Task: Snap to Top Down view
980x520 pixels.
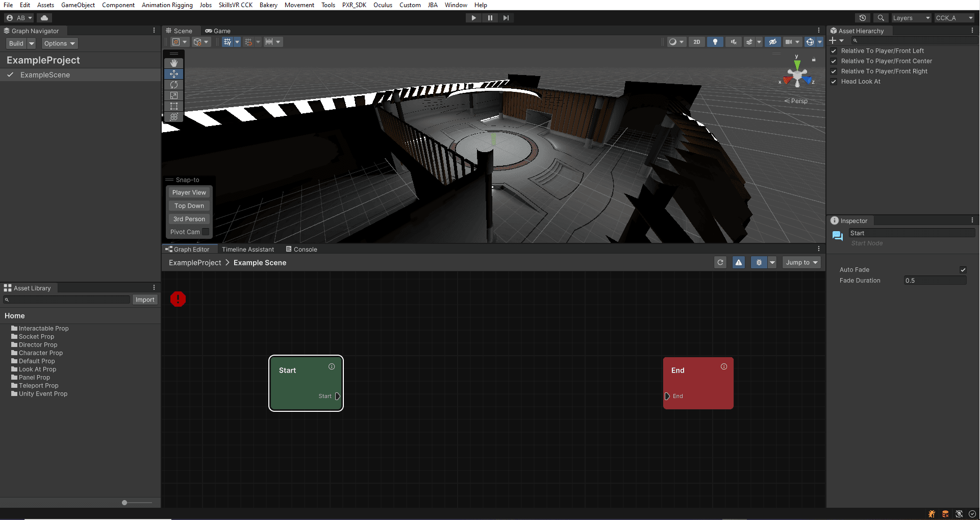Action: (x=189, y=206)
